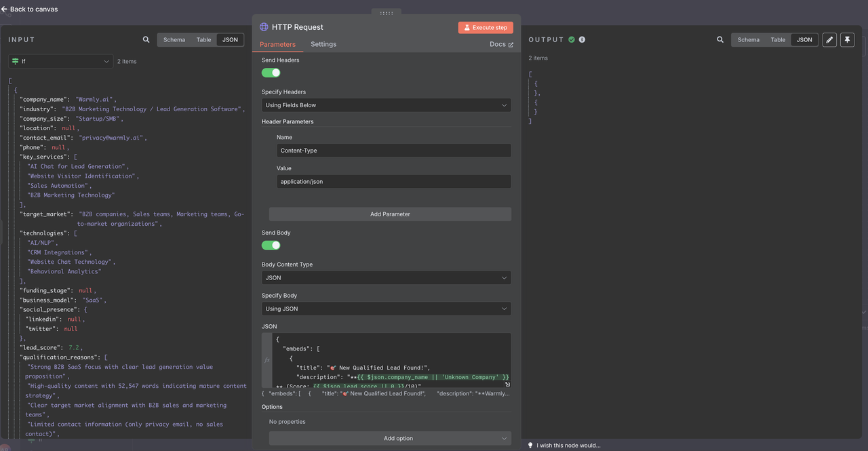Click the Add Parameter button

pos(390,214)
